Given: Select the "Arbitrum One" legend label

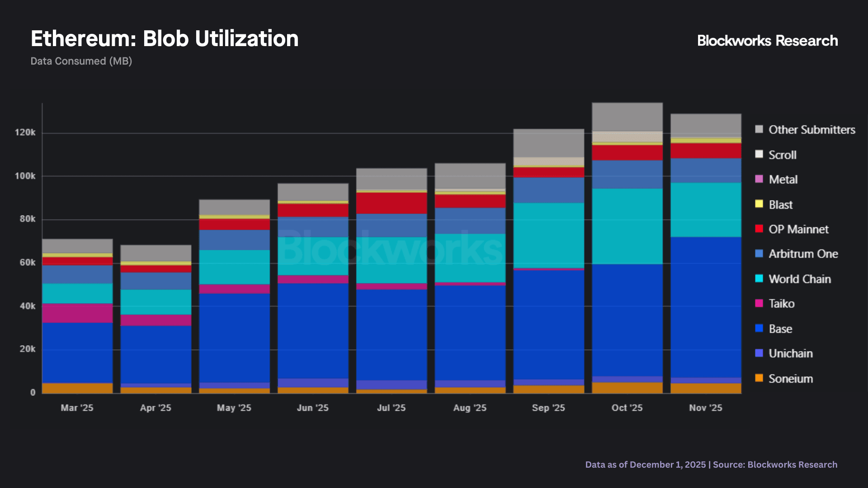Looking at the screenshot, I should pyautogui.click(x=803, y=254).
